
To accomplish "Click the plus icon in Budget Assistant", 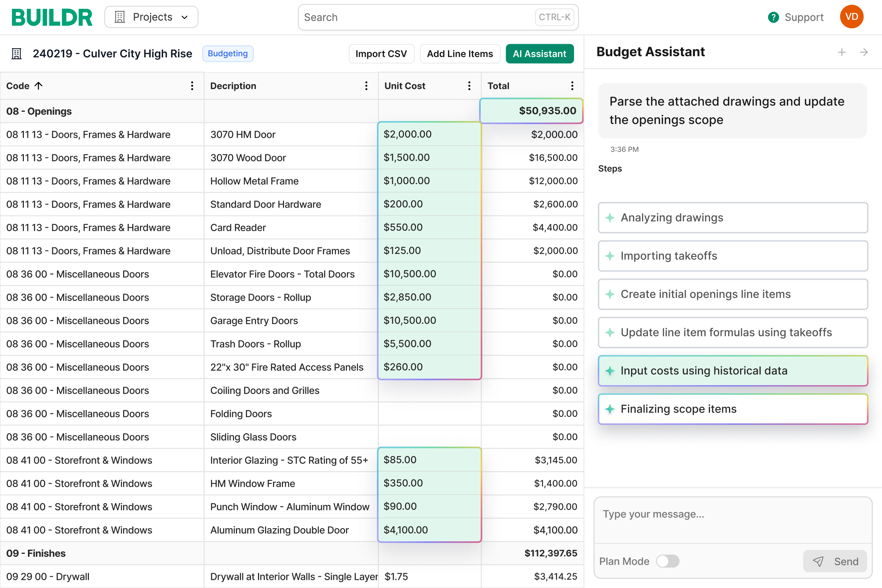I will coord(842,52).
